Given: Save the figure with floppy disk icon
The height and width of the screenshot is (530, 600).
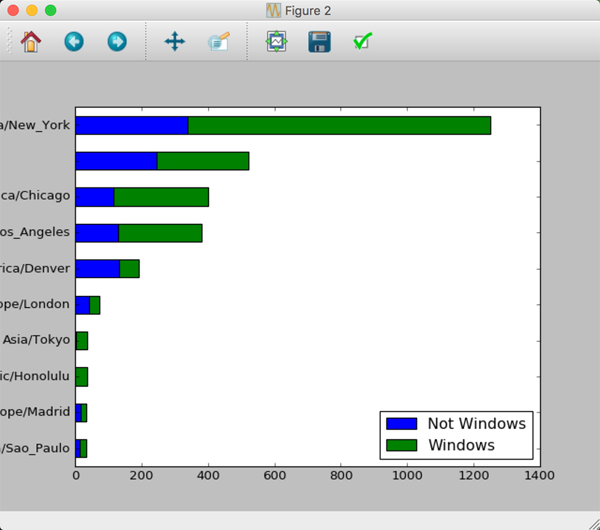Looking at the screenshot, I should [x=320, y=42].
